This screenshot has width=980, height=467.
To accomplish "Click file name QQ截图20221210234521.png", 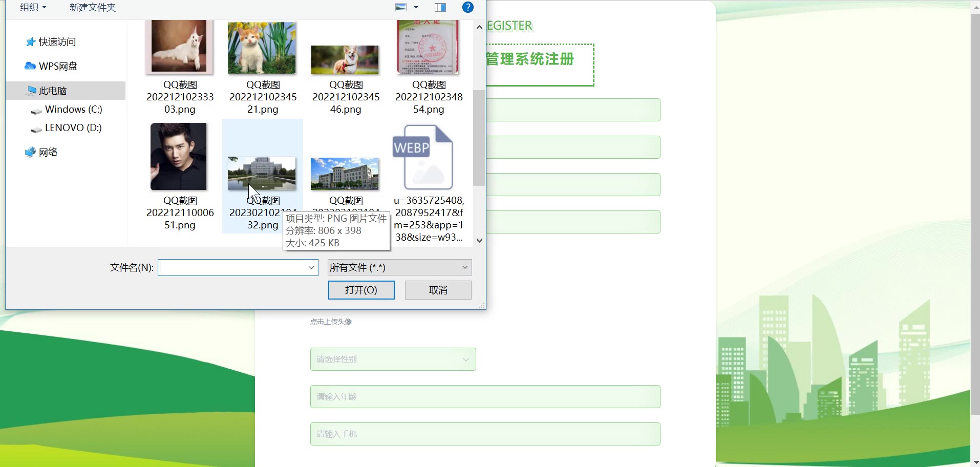I will (x=263, y=97).
